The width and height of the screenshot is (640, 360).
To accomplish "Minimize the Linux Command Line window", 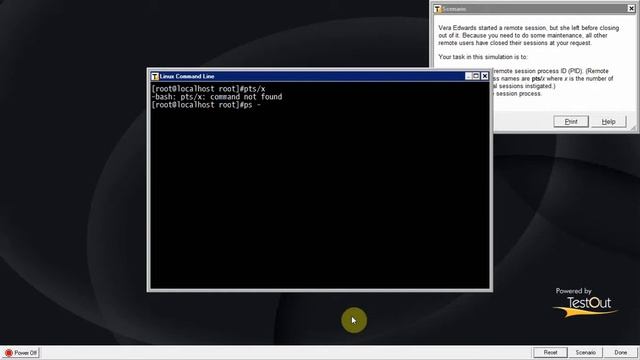I will point(469,76).
